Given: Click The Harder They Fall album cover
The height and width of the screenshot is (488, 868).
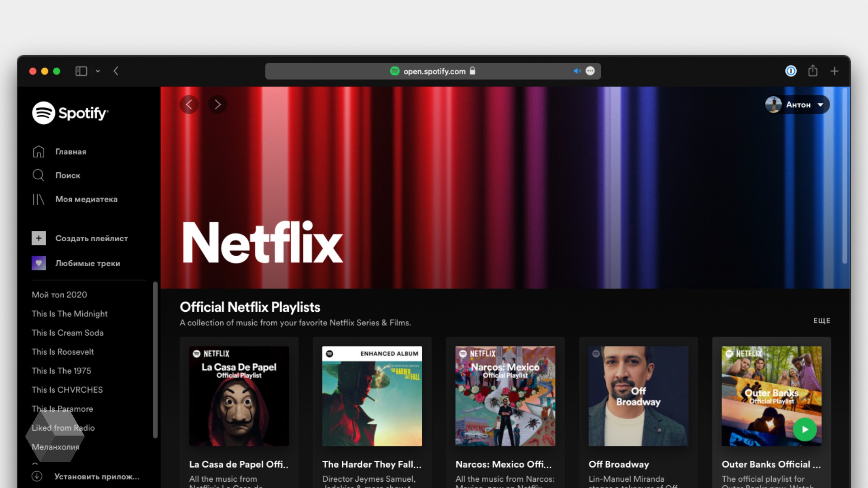Looking at the screenshot, I should pos(372,396).
